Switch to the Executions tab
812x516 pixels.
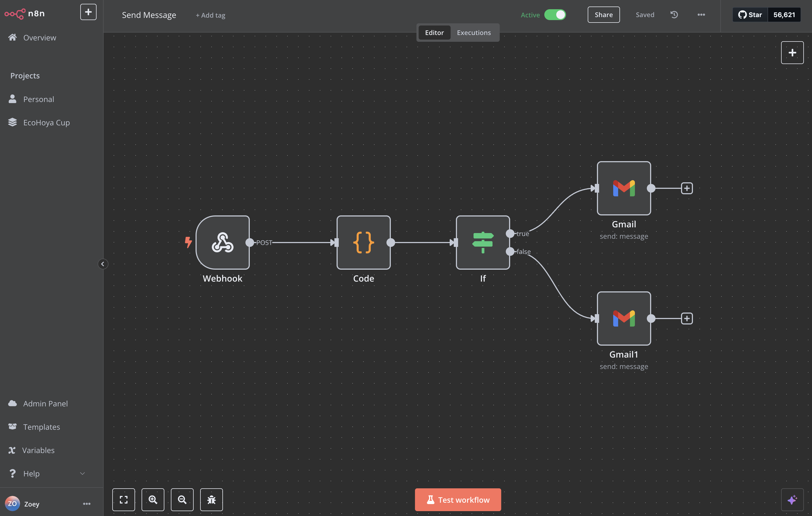pos(474,32)
